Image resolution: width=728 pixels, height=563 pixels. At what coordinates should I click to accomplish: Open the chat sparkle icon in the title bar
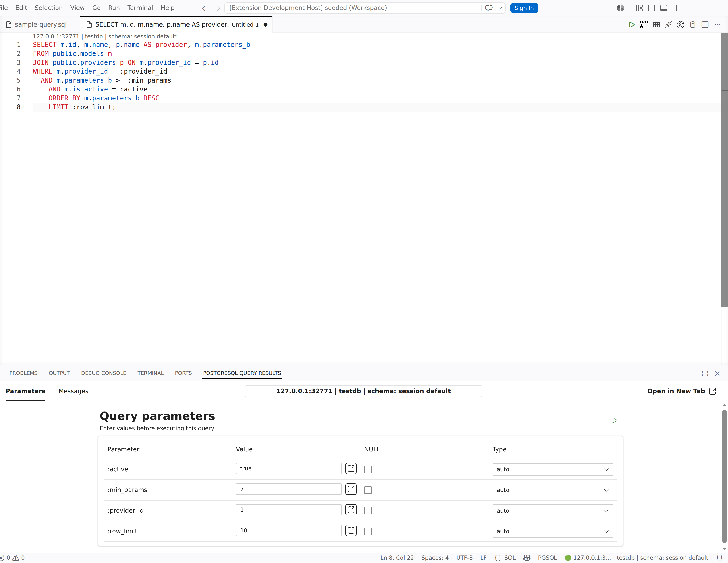tap(489, 8)
